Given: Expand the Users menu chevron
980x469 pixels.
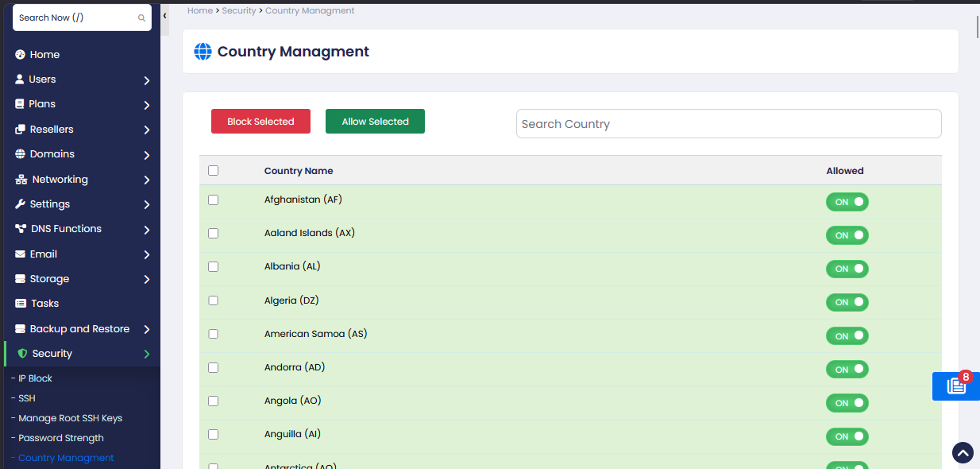Looking at the screenshot, I should pyautogui.click(x=147, y=80).
